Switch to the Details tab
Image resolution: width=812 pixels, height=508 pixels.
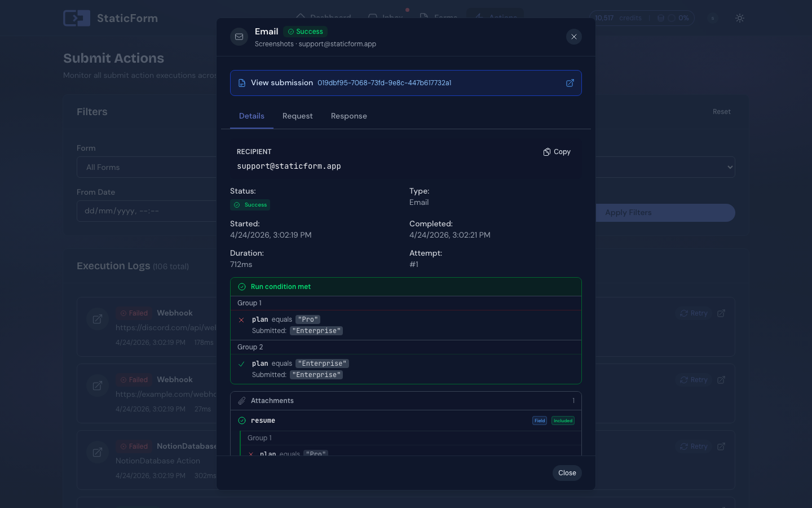point(251,116)
